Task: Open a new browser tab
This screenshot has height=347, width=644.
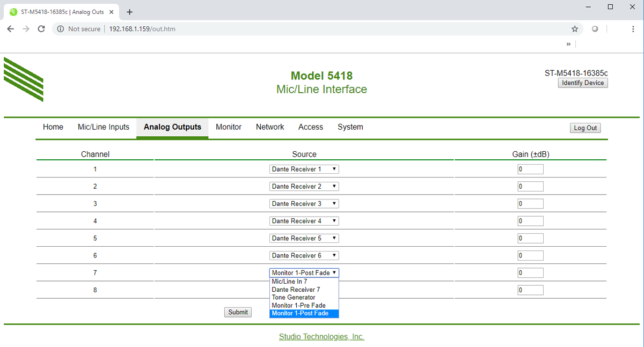Action: click(x=129, y=12)
